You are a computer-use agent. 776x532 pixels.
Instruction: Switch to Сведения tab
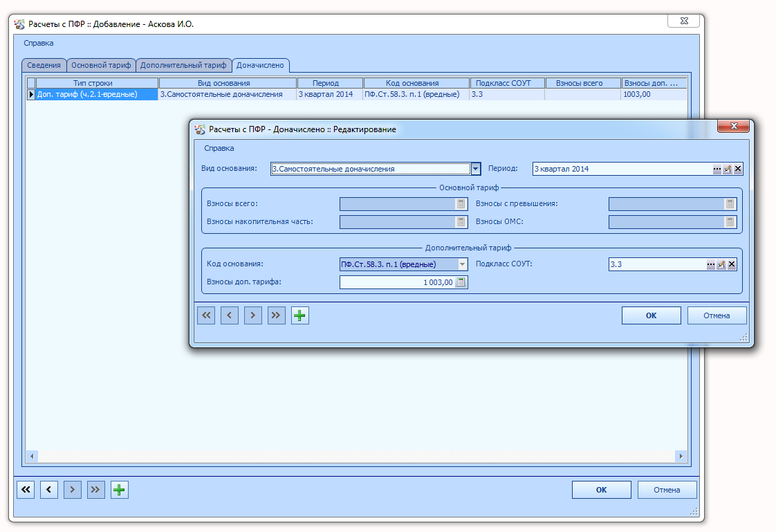(x=44, y=65)
